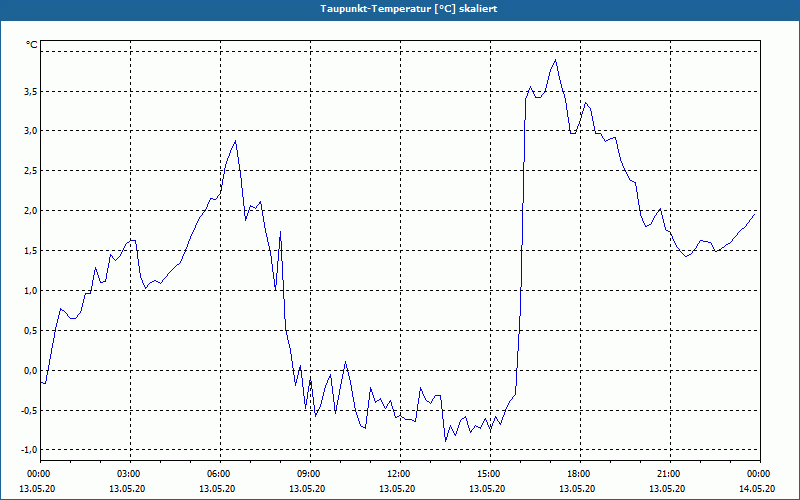Select the 13.05.20 date under 12:00
The height and width of the screenshot is (500, 800).
pos(397,488)
